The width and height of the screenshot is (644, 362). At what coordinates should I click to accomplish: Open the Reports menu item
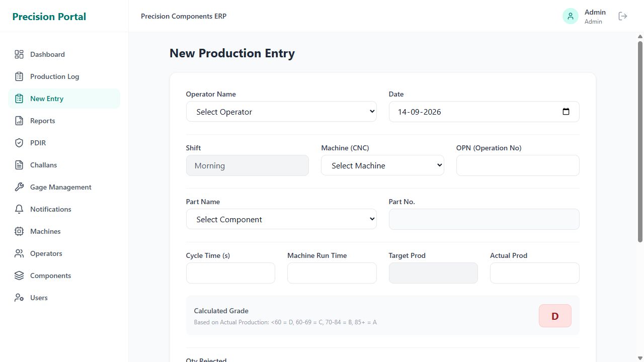(64, 121)
